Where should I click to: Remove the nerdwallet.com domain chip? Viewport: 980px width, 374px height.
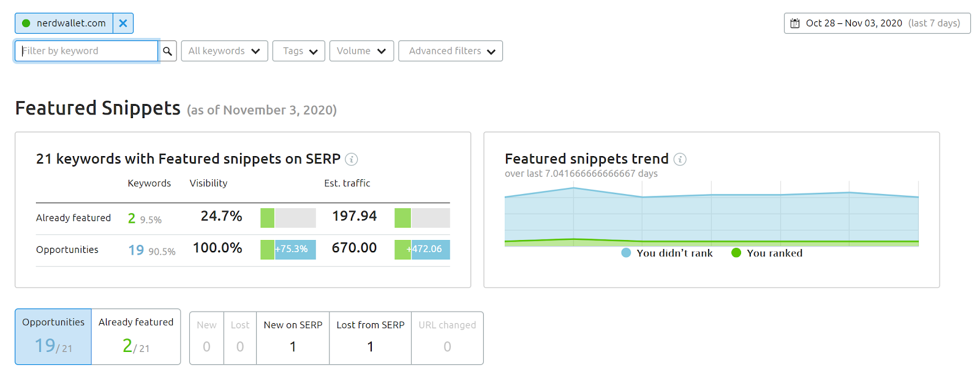[123, 23]
